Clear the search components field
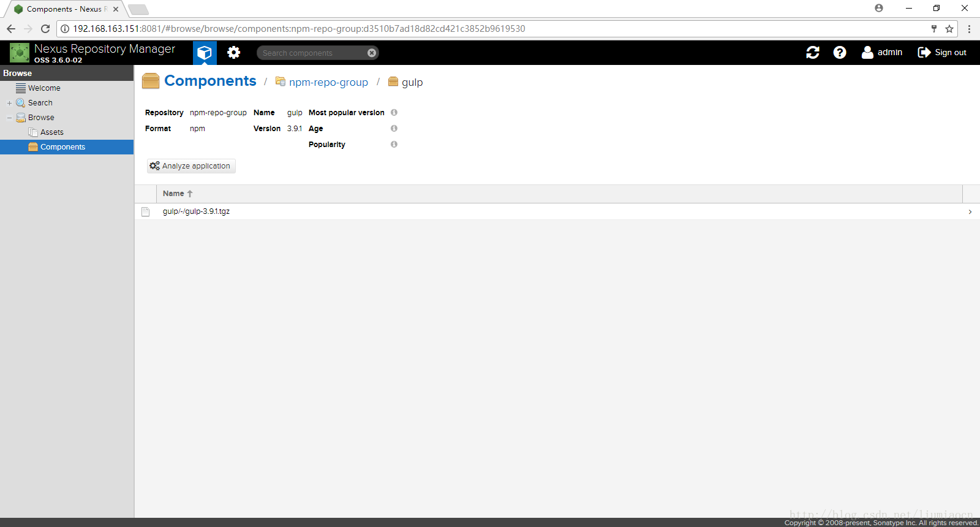The height and width of the screenshot is (527, 980). (372, 53)
